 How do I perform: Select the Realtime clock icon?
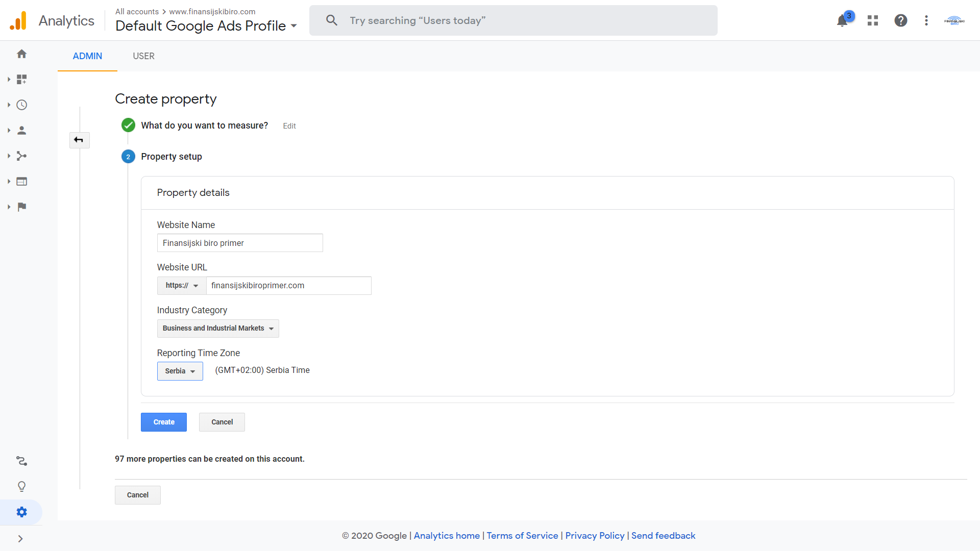21,105
